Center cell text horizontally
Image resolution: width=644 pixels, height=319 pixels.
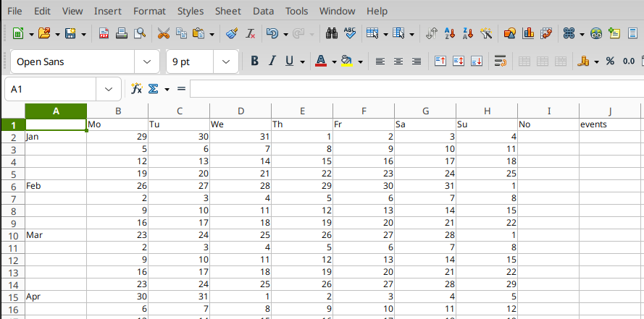(x=398, y=61)
